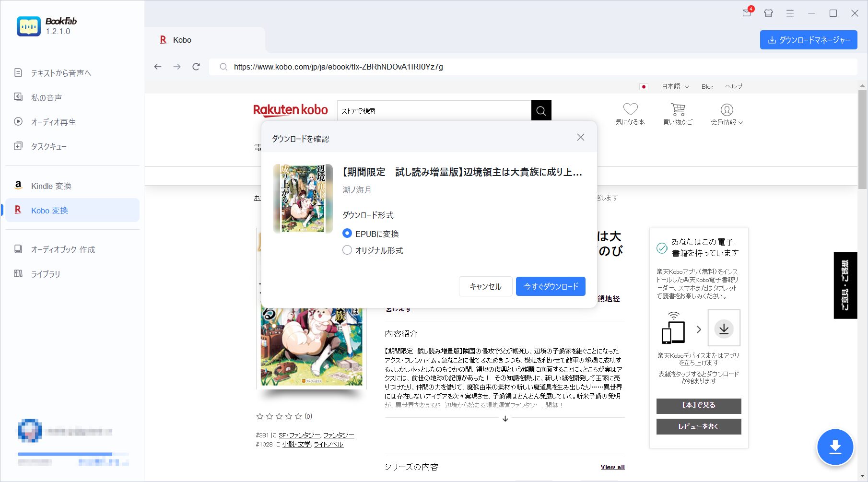Switch to Kindle 変換 mode
This screenshot has height=482, width=868.
point(50,186)
